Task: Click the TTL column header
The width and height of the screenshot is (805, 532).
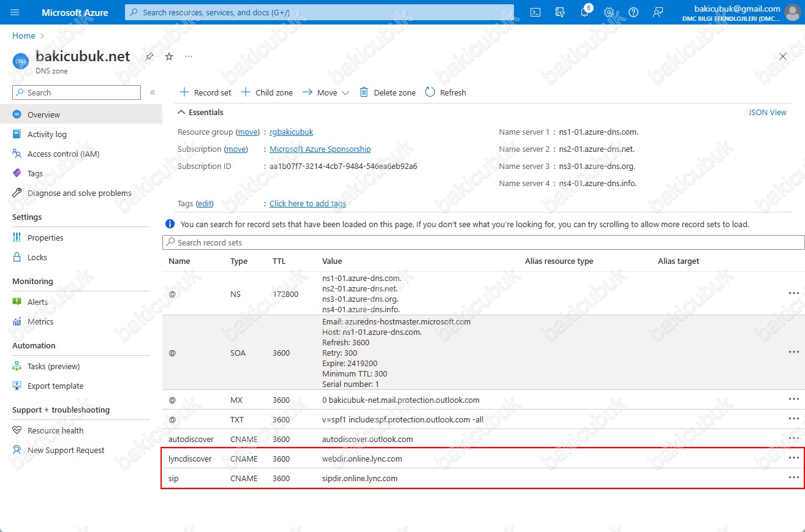Action: [279, 261]
